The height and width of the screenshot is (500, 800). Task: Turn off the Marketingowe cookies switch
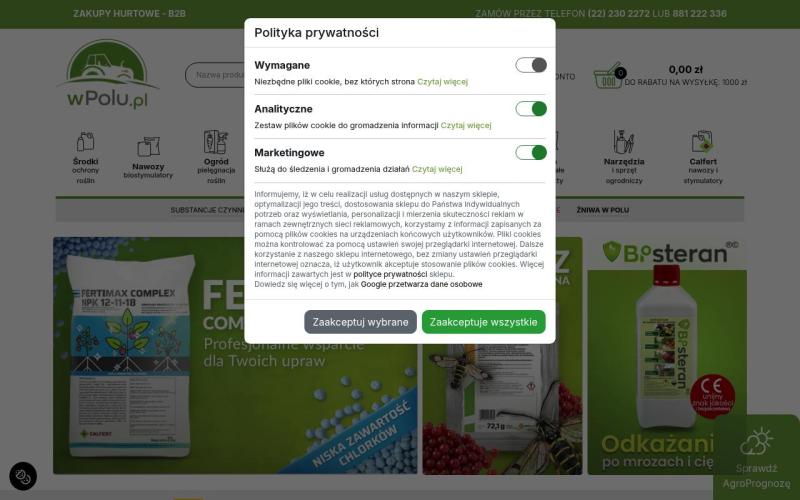coord(531,153)
